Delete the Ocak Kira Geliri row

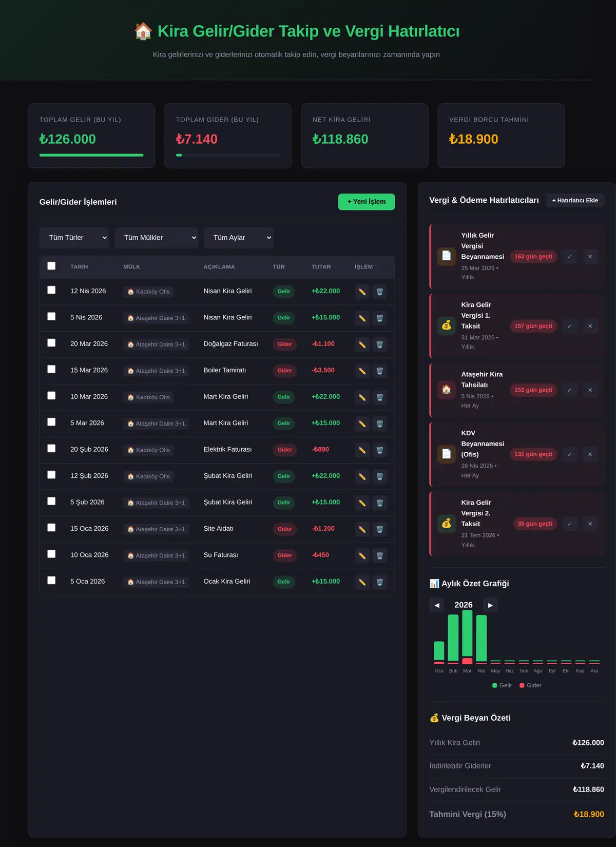click(x=380, y=582)
